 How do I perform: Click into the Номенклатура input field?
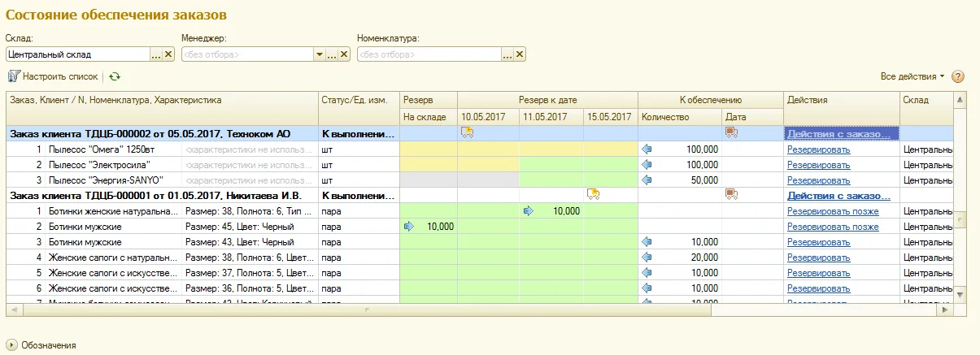(429, 54)
